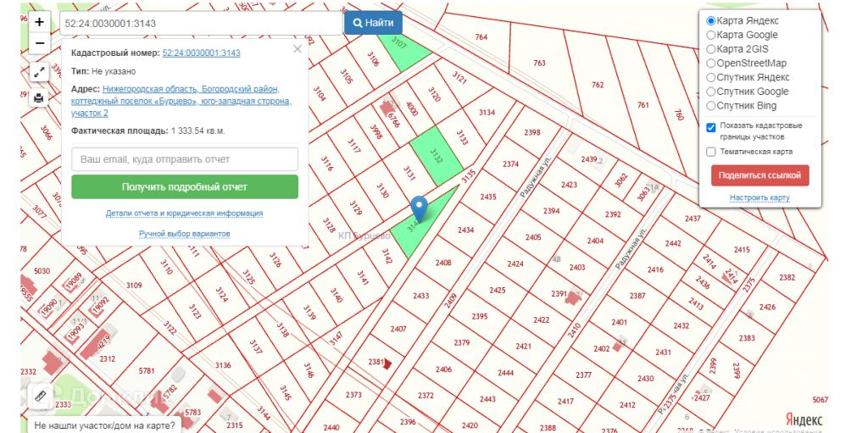Open Ручной выбор вариантов link
Viewport: 868px width, 433px height.
coord(184,234)
